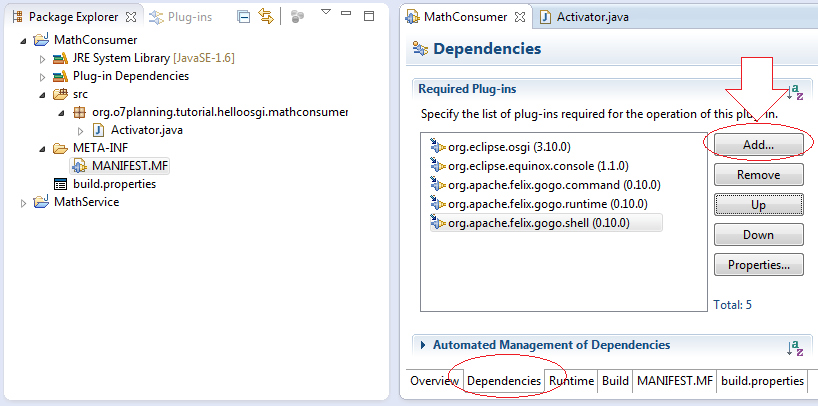Sort Required Plug-ins alphabetically
818x406 pixels.
[x=796, y=92]
